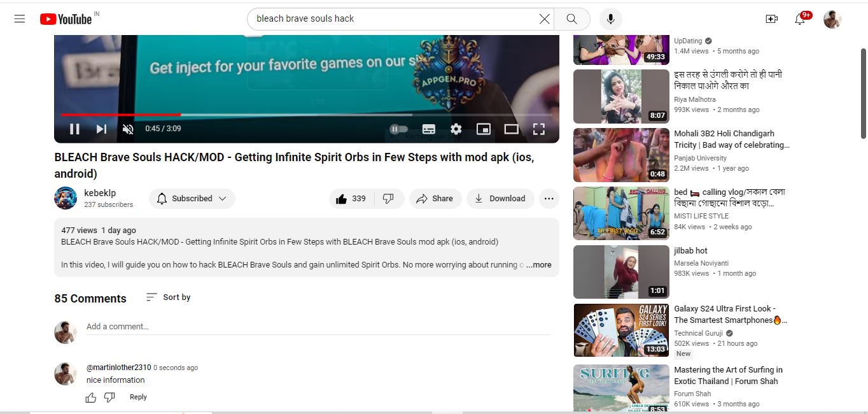Unmute the video player

(128, 129)
